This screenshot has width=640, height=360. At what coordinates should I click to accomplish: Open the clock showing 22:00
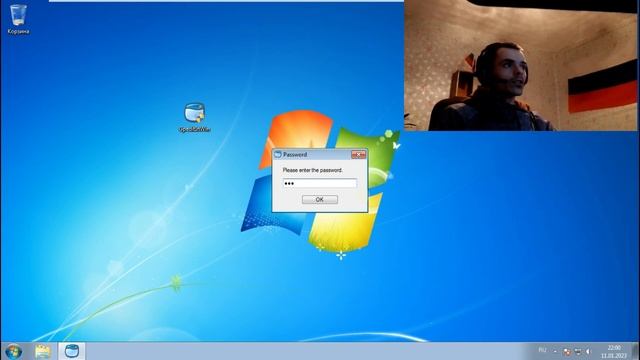(613, 351)
